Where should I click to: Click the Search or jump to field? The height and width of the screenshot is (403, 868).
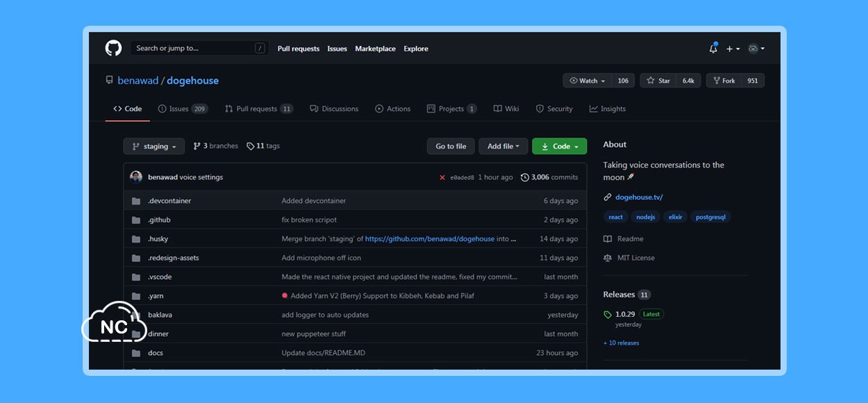pos(199,48)
